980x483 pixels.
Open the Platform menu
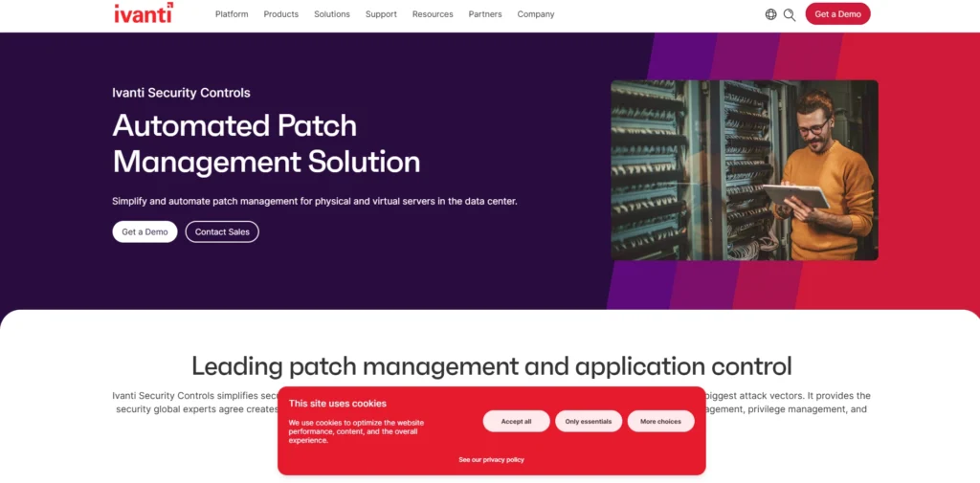pyautogui.click(x=232, y=14)
